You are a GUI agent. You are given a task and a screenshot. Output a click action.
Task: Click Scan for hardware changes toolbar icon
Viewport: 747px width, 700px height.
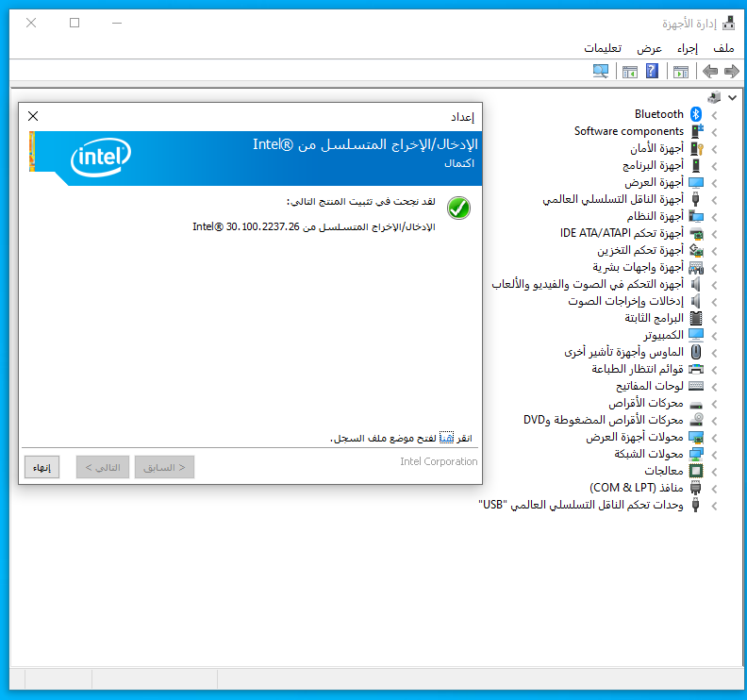(601, 72)
